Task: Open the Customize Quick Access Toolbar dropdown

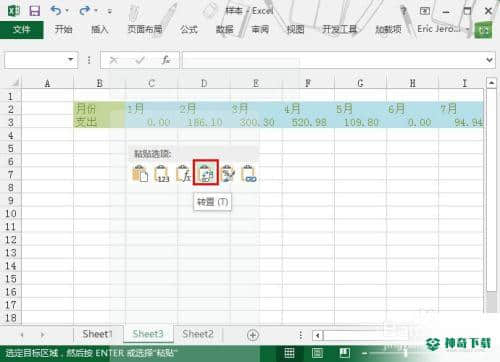Action: (109, 11)
